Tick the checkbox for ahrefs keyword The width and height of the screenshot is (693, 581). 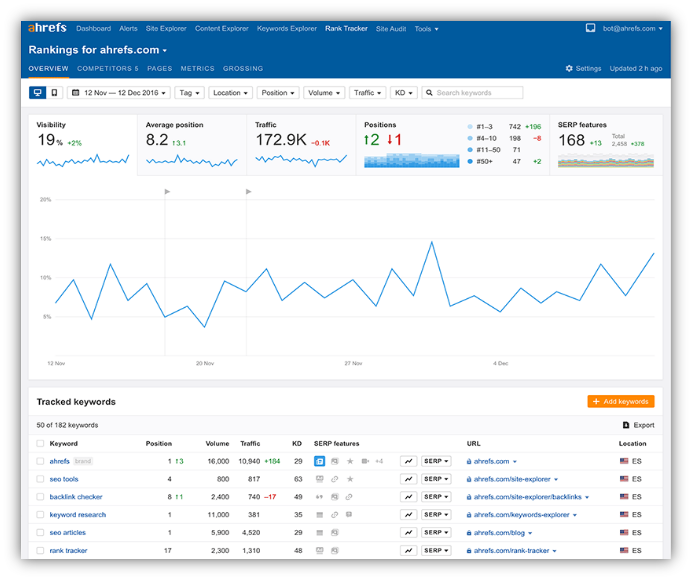[x=40, y=461]
